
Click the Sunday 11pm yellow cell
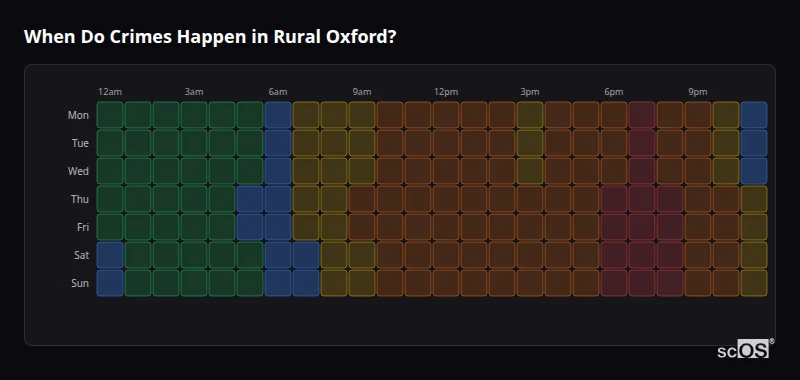click(x=754, y=283)
